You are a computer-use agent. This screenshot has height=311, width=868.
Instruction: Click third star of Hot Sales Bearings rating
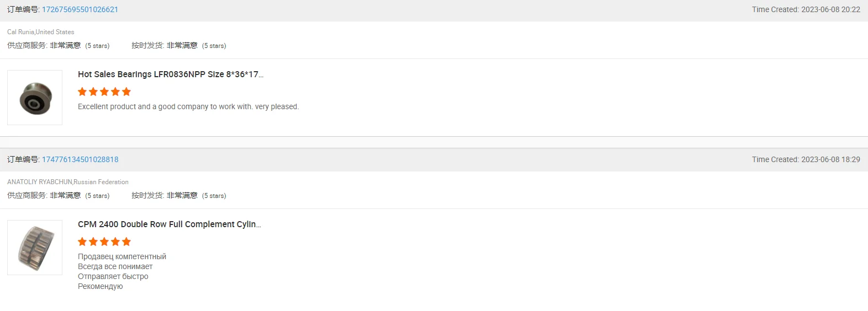pos(104,92)
